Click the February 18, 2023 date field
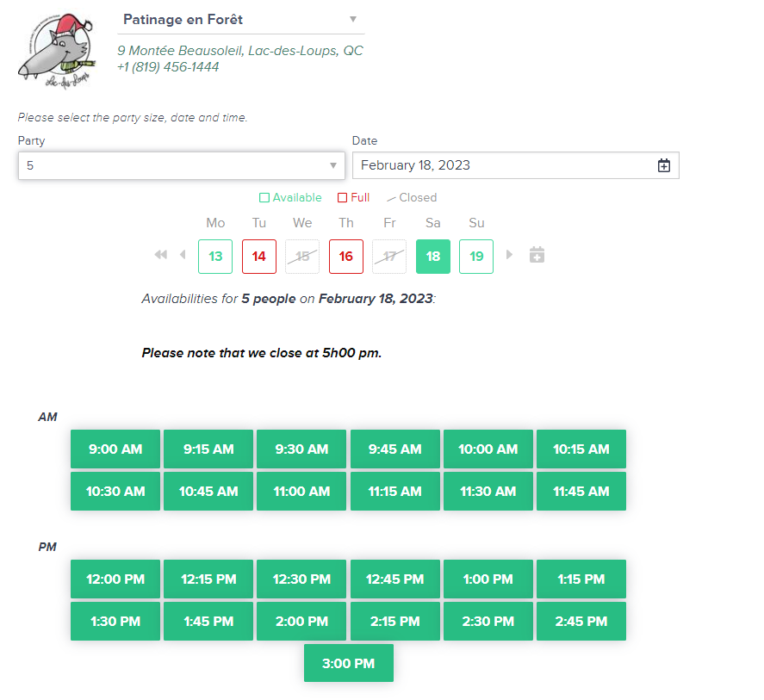764x700 pixels. pos(515,165)
